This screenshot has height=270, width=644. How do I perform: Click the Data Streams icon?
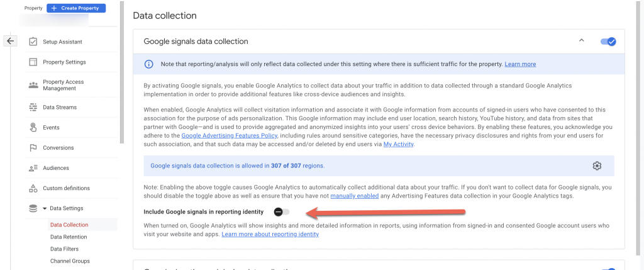(33, 107)
